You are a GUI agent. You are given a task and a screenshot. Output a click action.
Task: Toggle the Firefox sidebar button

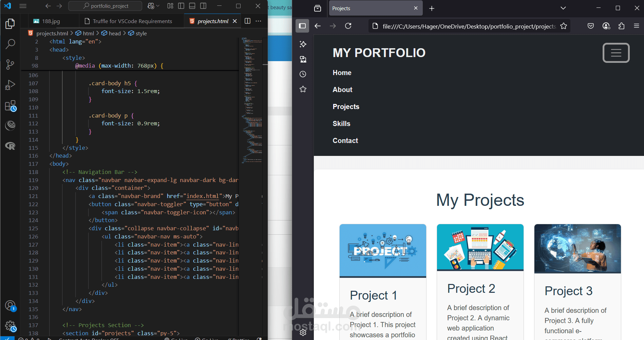coord(302,26)
